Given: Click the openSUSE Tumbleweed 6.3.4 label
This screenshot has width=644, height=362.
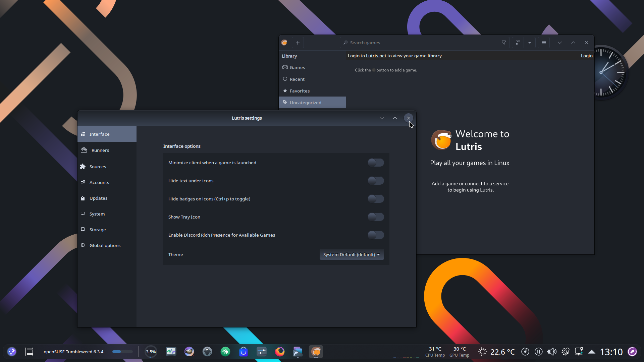Looking at the screenshot, I should [73, 352].
